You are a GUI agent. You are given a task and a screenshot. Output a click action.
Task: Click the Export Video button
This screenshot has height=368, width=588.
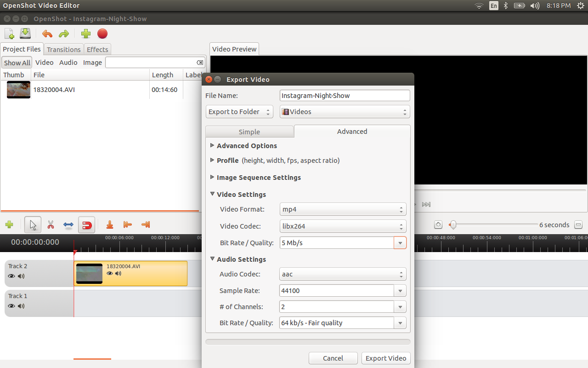click(x=386, y=358)
